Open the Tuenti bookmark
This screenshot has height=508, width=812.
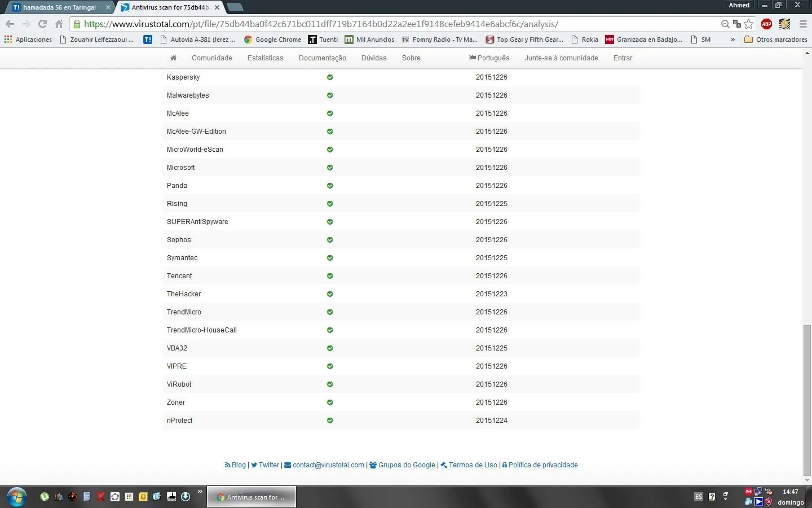click(x=323, y=40)
